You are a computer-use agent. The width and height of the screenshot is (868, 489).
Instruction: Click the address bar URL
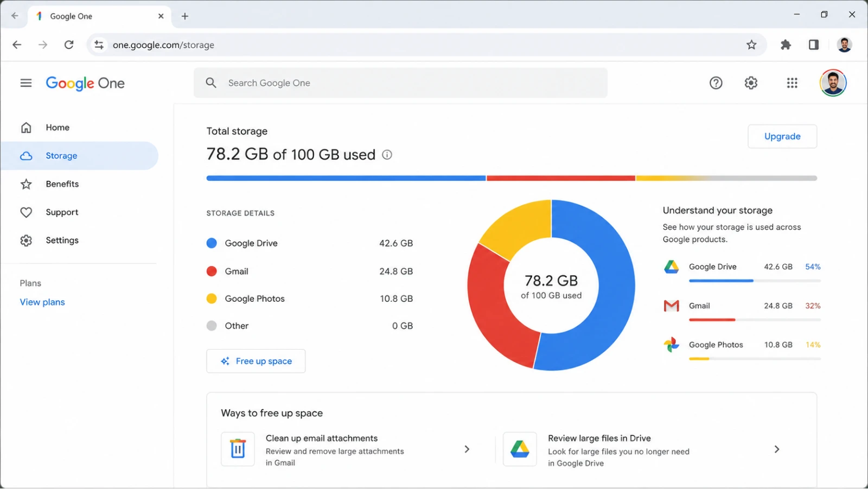(163, 45)
